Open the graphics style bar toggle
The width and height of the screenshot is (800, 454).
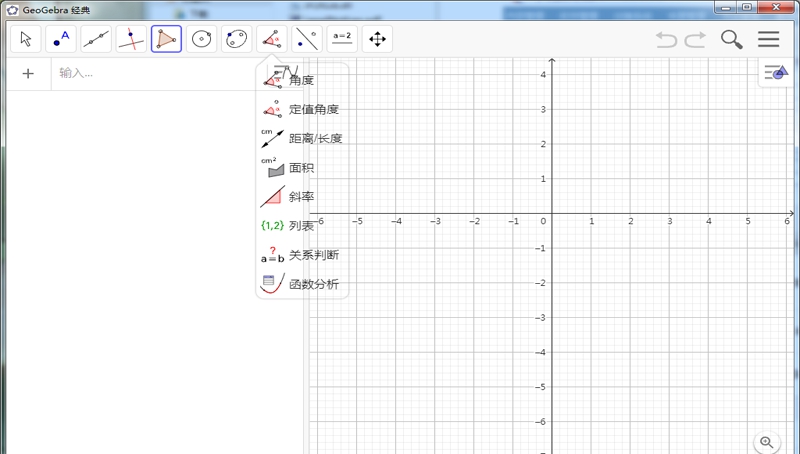[776, 73]
